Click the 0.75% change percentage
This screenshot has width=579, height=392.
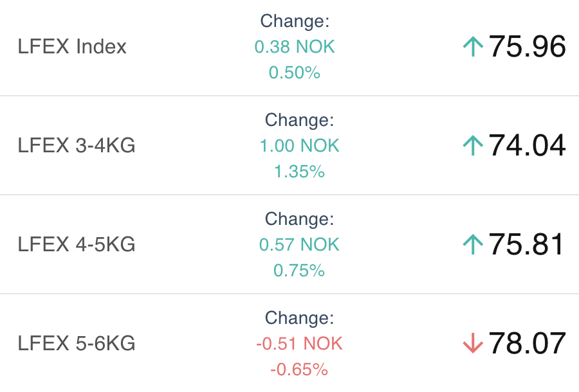point(299,271)
